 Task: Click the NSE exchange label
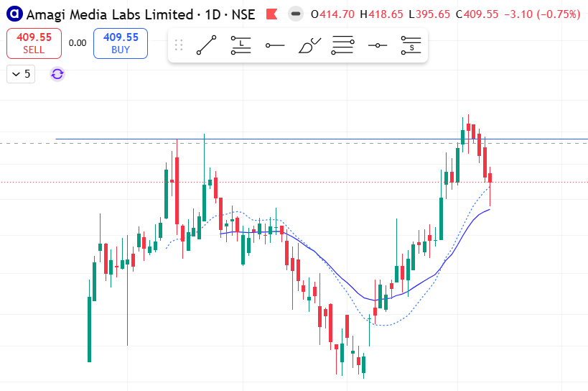pyautogui.click(x=243, y=14)
